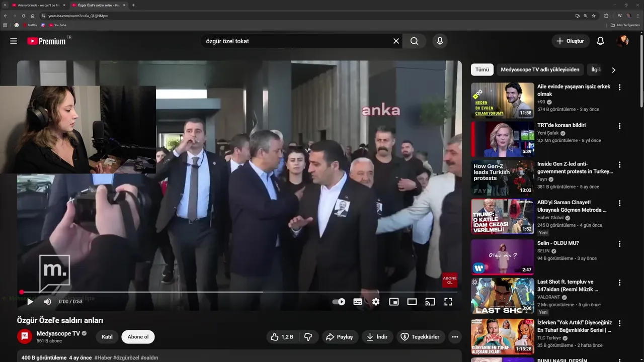Open YouTube account avatar menu
The width and height of the screenshot is (644, 362).
pyautogui.click(x=623, y=41)
